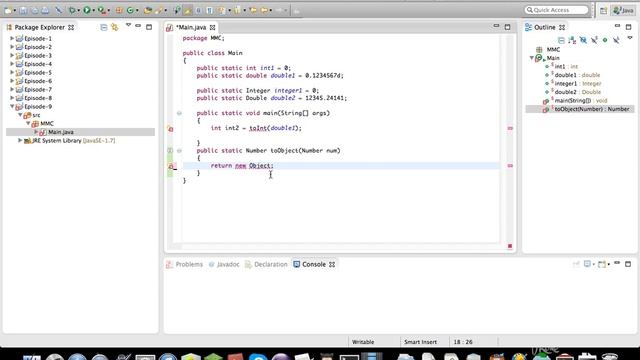Click the Search flashlight toolbar icon
The width and height of the screenshot is (640, 360).
click(159, 10)
